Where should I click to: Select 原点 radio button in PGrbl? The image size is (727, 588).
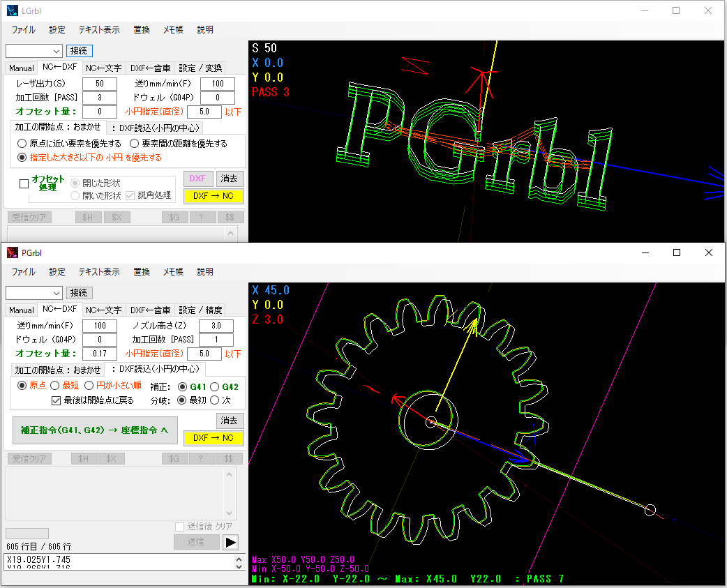(22, 386)
